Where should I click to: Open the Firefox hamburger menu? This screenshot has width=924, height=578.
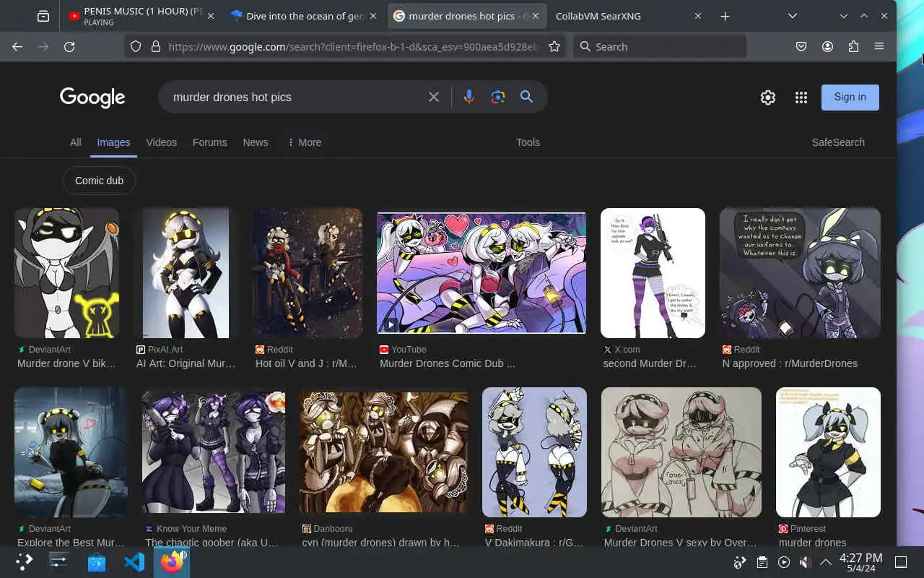coord(879,46)
